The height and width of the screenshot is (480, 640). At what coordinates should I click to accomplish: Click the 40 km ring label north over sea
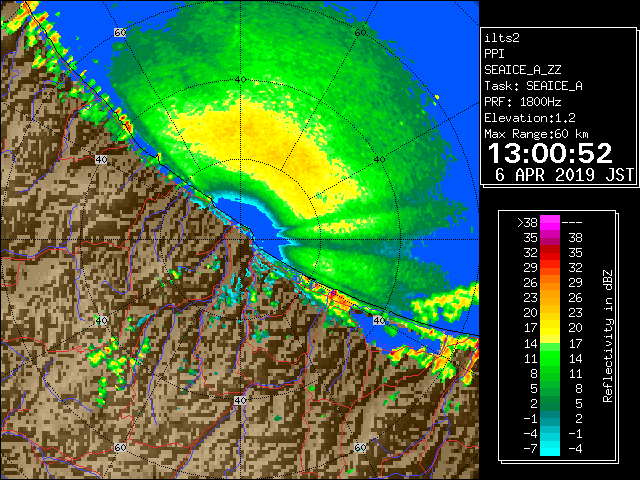tap(241, 80)
